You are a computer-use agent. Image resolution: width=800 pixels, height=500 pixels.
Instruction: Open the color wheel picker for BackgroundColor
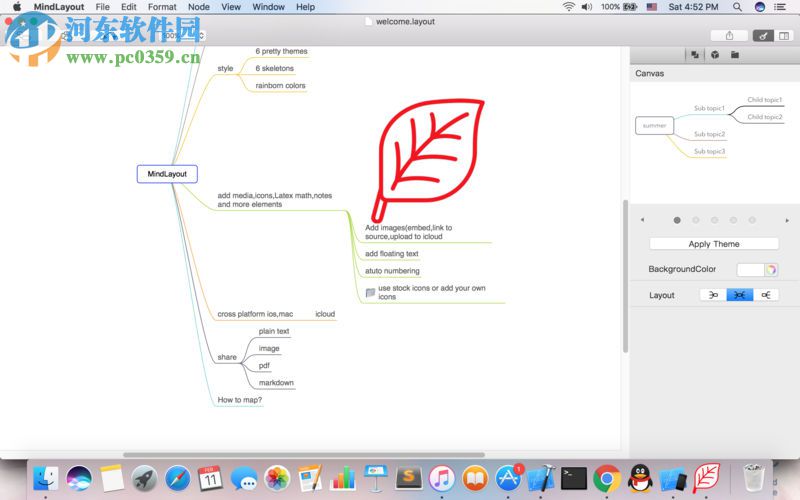(771, 269)
